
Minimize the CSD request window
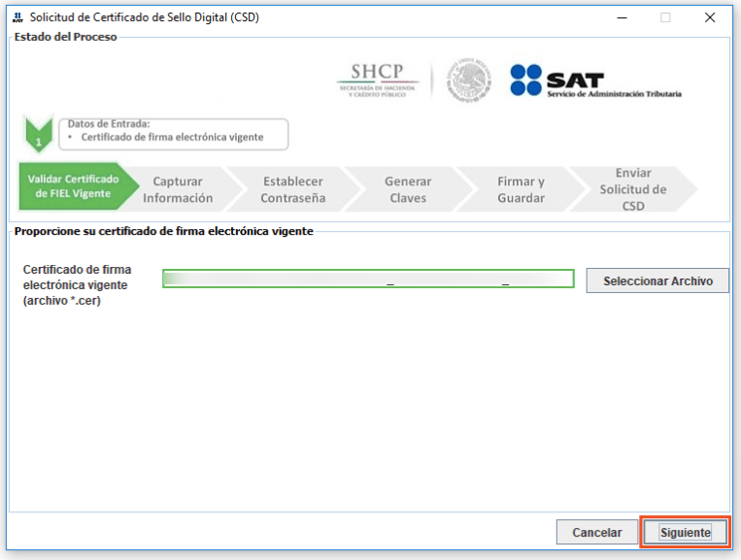coord(621,17)
